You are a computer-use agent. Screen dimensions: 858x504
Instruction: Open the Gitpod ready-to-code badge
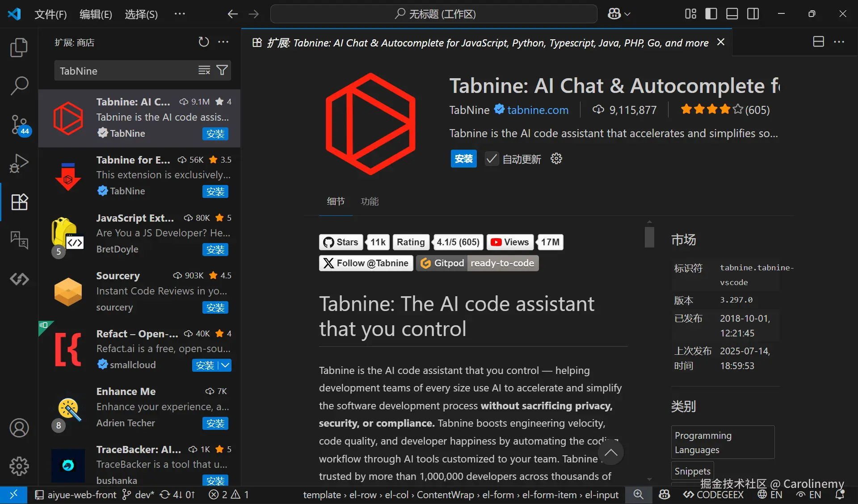(x=477, y=263)
